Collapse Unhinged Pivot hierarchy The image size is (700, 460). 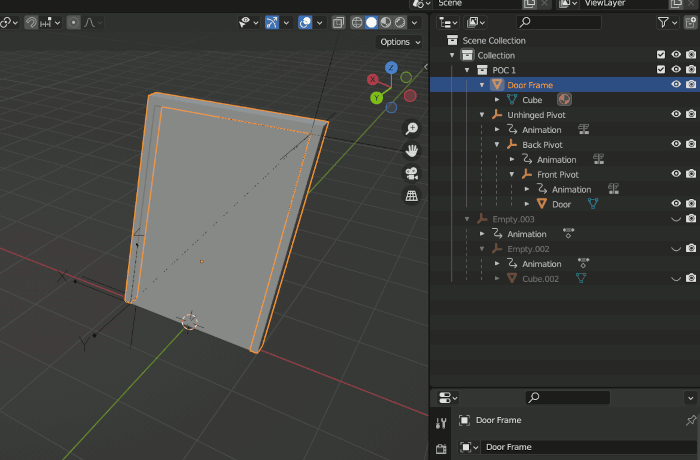tap(482, 115)
